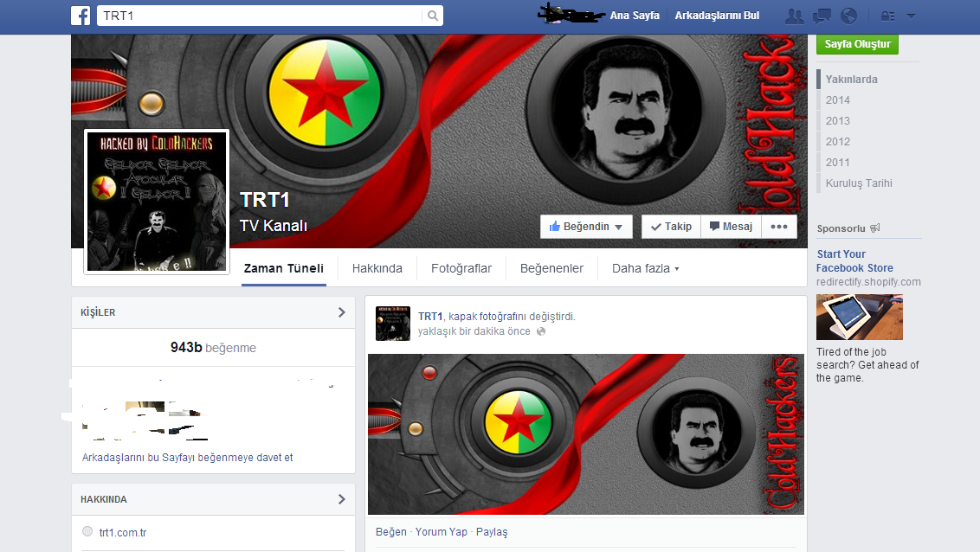Open Arkadaşlarını Bul
Viewport: 980px width, 552px height.
click(717, 16)
